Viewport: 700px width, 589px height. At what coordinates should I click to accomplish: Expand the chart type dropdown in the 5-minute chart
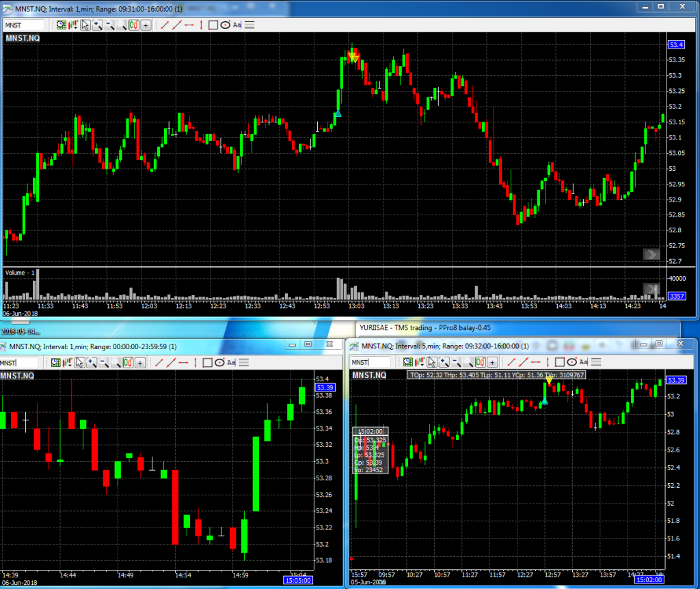[x=419, y=362]
